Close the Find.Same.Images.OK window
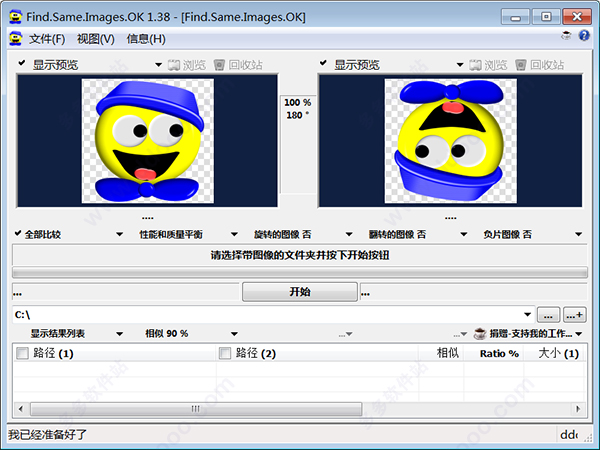 (577, 17)
